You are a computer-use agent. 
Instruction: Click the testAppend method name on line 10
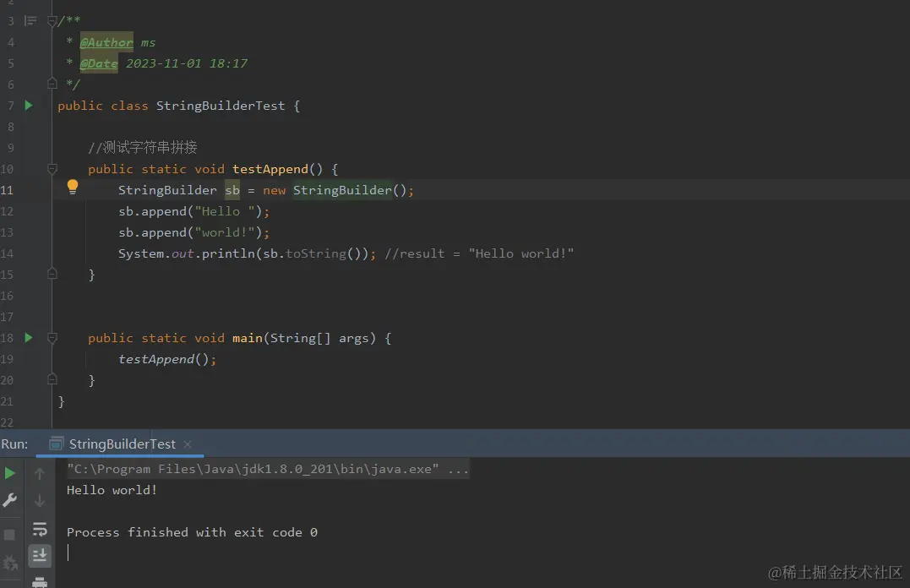270,169
